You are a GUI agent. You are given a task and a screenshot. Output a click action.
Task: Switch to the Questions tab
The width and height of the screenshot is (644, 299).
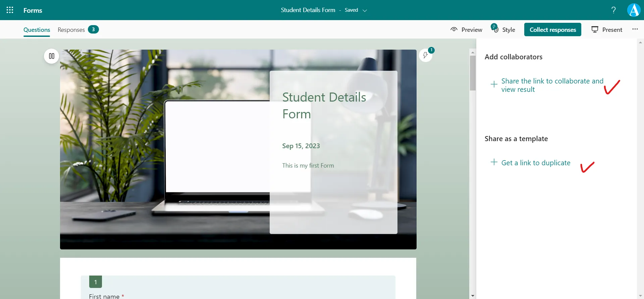coord(37,30)
